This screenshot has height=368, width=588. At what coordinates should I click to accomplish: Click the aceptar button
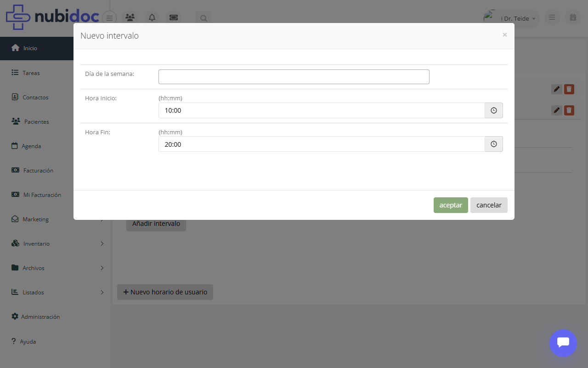click(451, 205)
